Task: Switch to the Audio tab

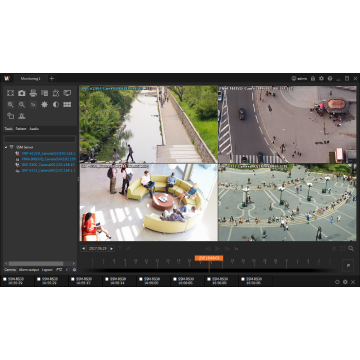Action: (x=34, y=129)
